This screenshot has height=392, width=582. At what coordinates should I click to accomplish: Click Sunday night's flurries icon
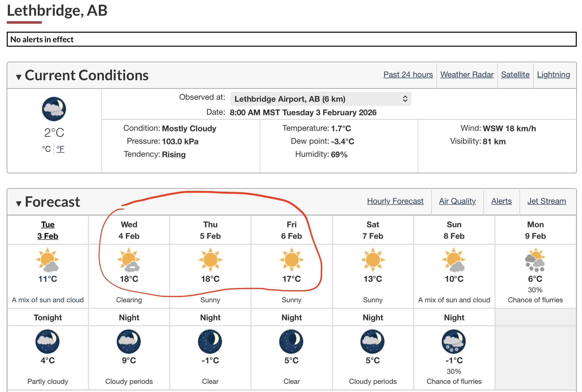point(454,341)
